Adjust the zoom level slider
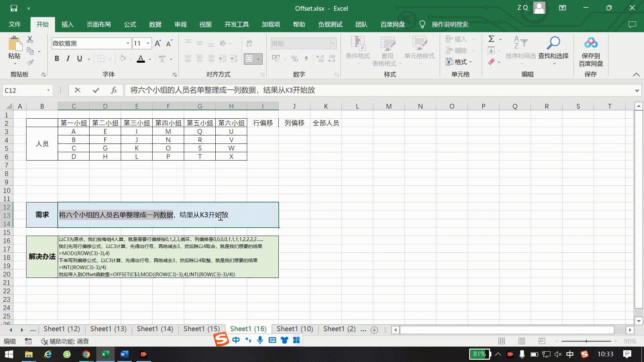The image size is (644, 362). pyautogui.click(x=587, y=341)
